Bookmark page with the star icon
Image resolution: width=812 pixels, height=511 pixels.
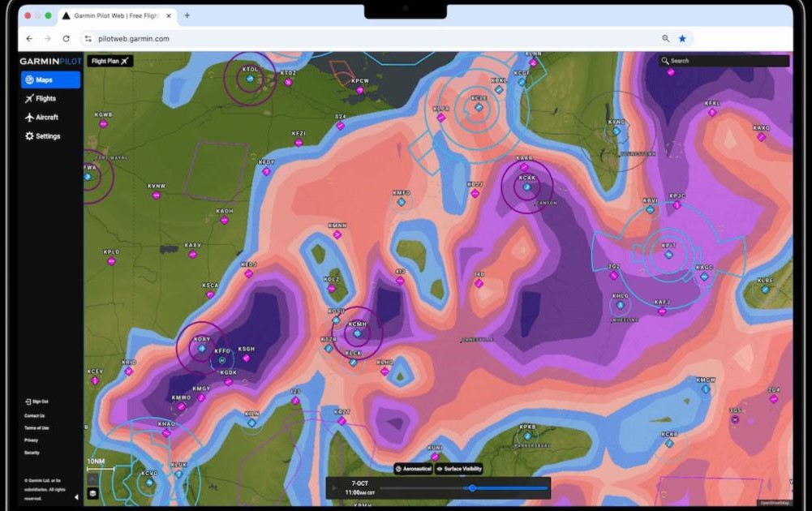(x=682, y=38)
